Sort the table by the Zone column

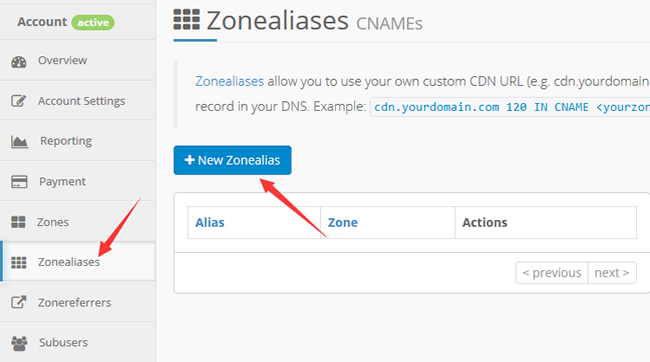click(x=343, y=223)
